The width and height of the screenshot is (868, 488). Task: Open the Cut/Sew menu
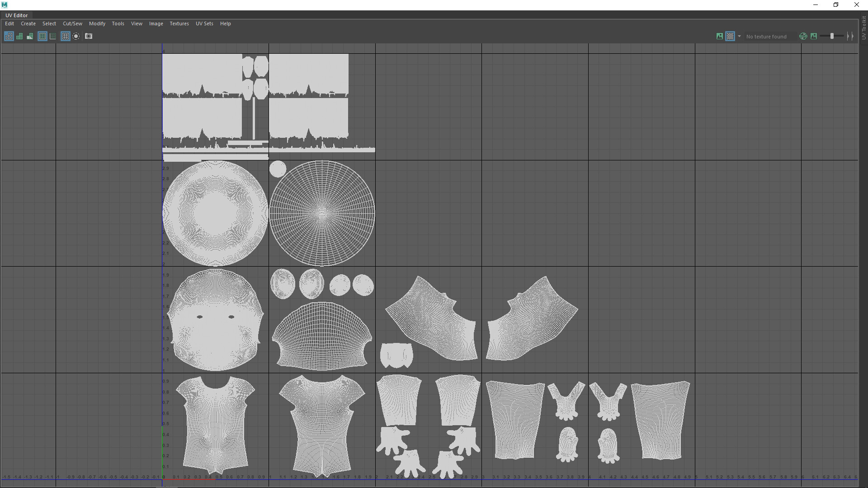pos(72,23)
